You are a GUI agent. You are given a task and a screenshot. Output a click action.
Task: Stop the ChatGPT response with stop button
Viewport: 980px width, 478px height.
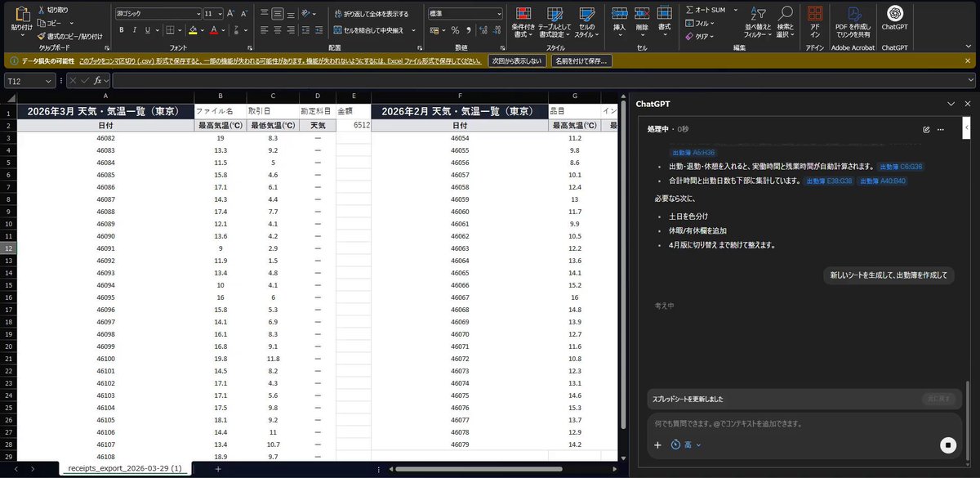[x=947, y=444]
